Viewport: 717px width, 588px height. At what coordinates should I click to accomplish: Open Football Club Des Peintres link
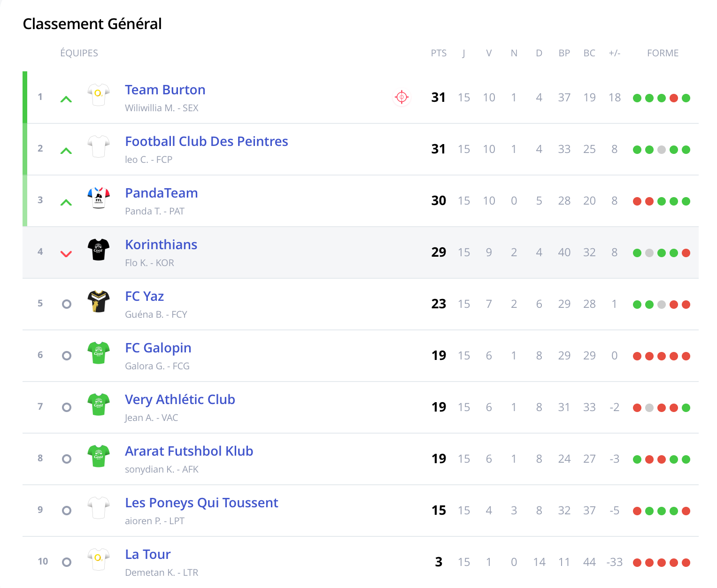[x=206, y=141]
